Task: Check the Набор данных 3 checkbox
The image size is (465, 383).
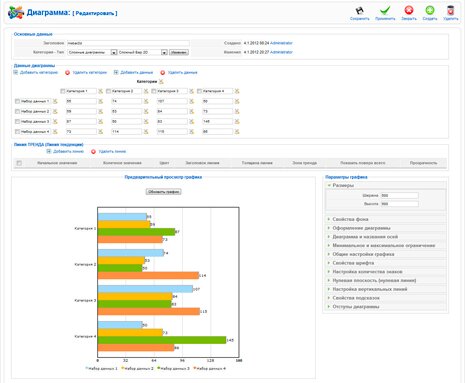Action: pyautogui.click(x=17, y=122)
